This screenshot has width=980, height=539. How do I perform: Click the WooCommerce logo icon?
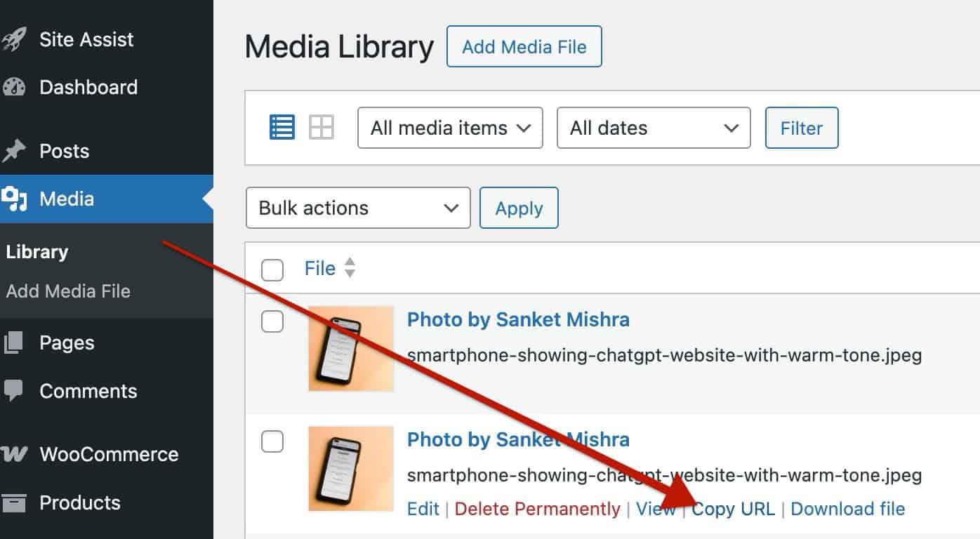click(x=14, y=454)
